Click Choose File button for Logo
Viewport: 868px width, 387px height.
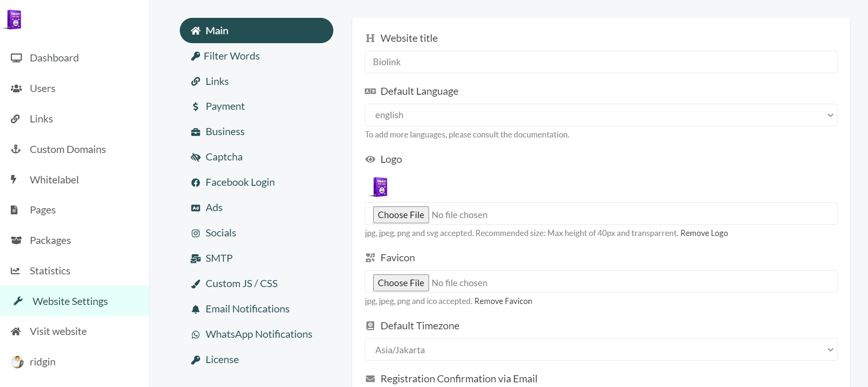[x=401, y=215]
